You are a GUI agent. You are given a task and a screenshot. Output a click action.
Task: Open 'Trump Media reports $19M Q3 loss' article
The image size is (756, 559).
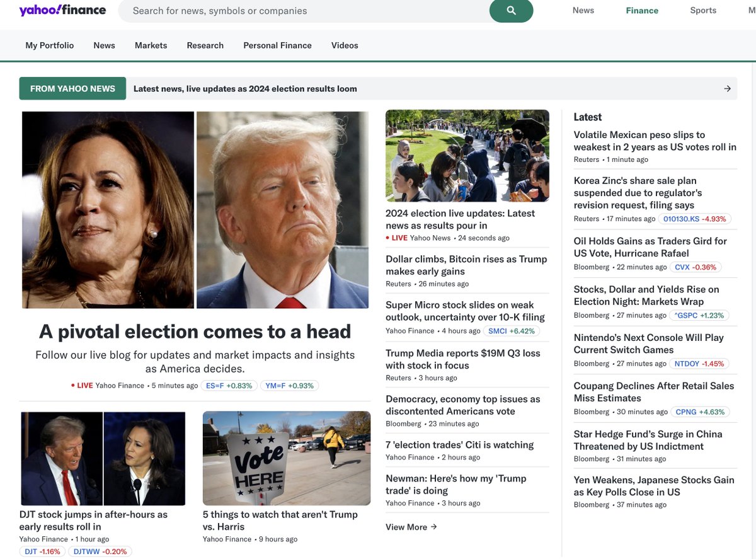pyautogui.click(x=463, y=359)
